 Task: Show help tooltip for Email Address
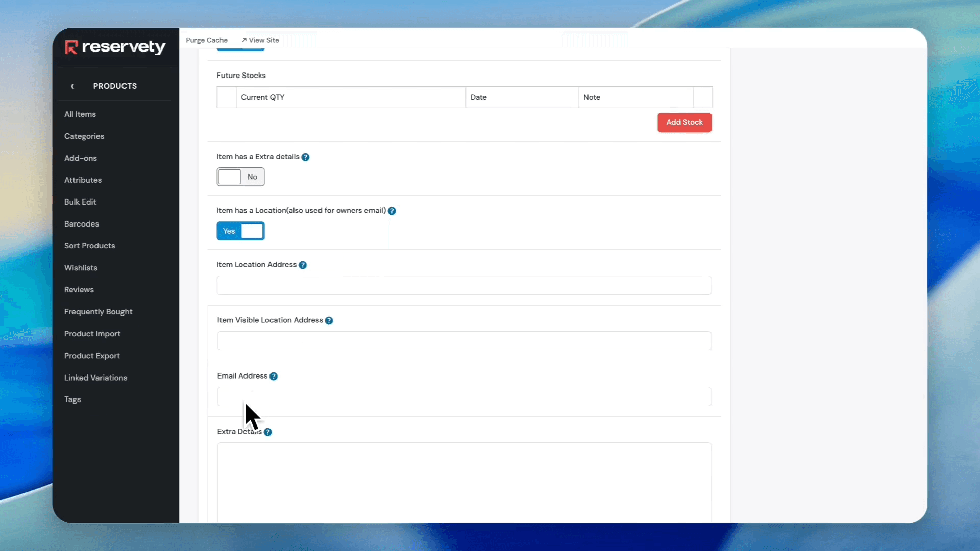pos(274,376)
